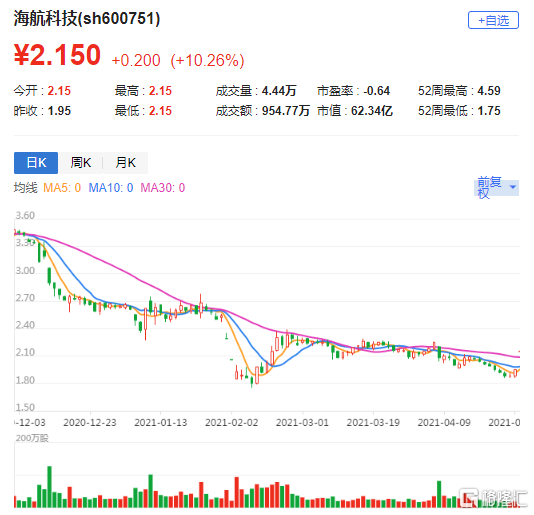534x515 pixels.
Task: Open the 前复权 adjustment dropdown
Action: [x=496, y=187]
